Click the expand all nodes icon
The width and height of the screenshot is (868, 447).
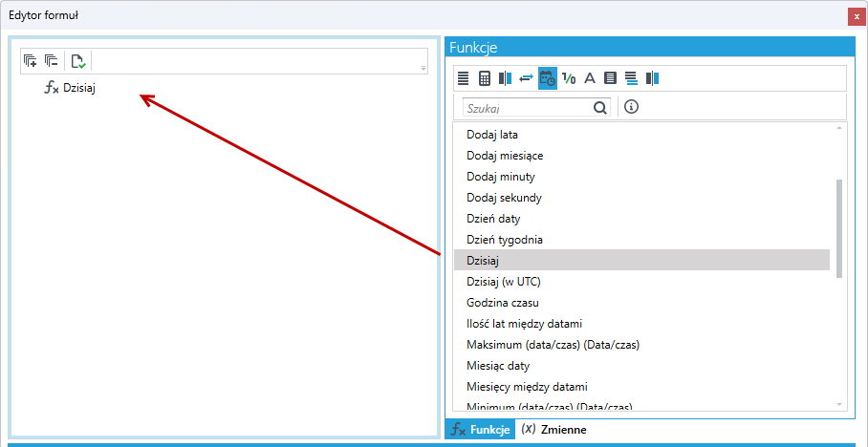point(31,61)
